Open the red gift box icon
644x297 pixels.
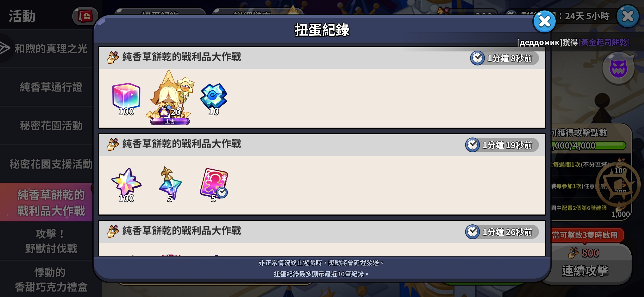click(x=86, y=16)
